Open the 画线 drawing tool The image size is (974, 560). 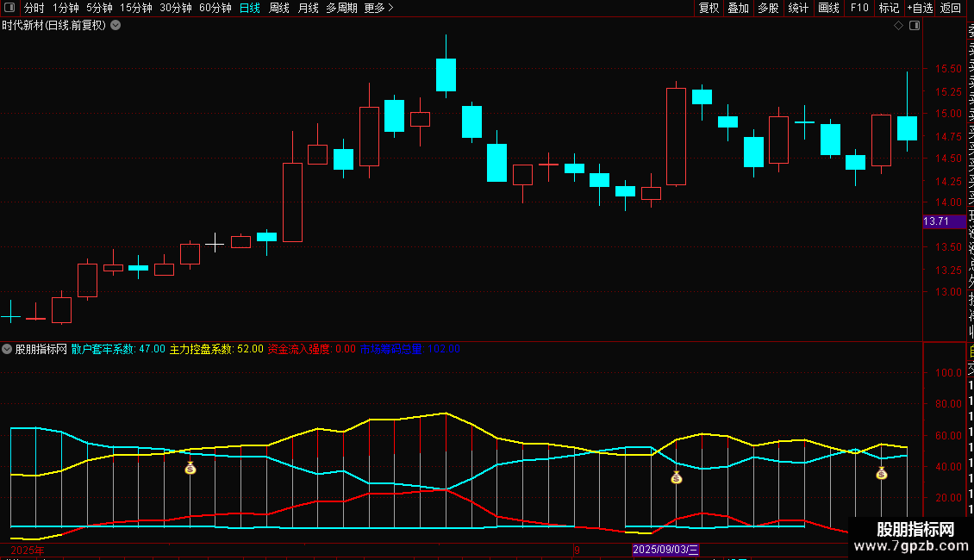click(x=828, y=8)
